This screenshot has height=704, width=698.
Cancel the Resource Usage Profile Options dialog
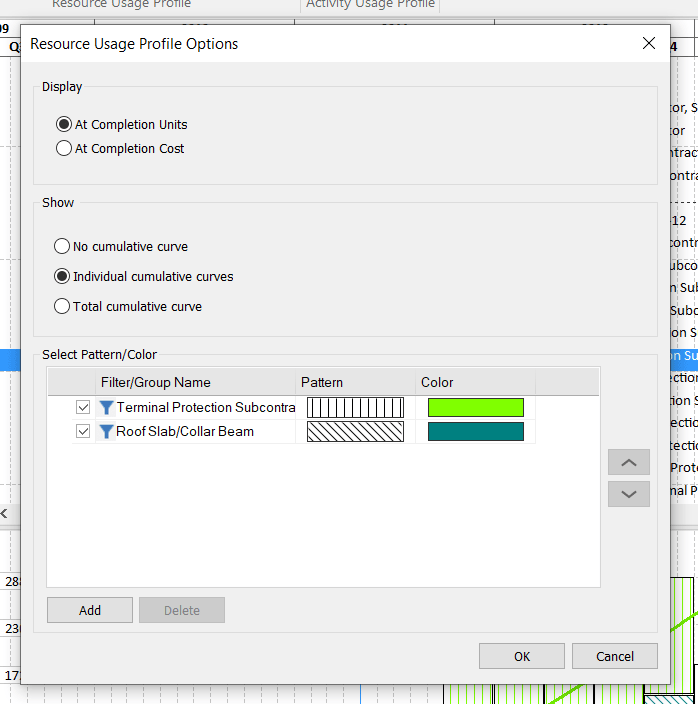tap(615, 656)
